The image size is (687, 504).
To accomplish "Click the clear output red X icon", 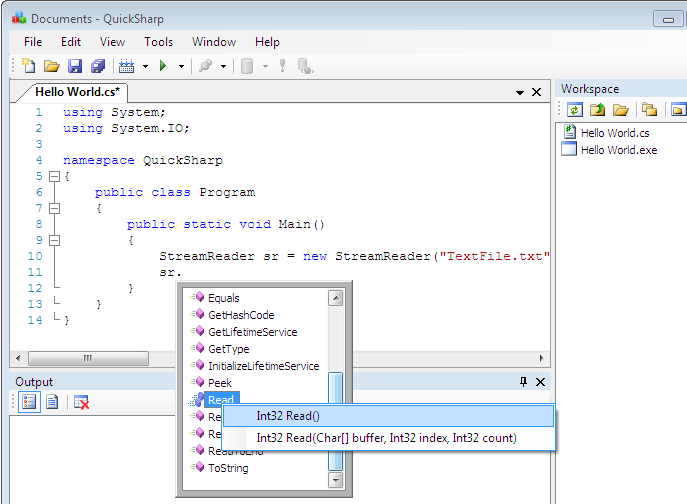I will pyautogui.click(x=82, y=402).
